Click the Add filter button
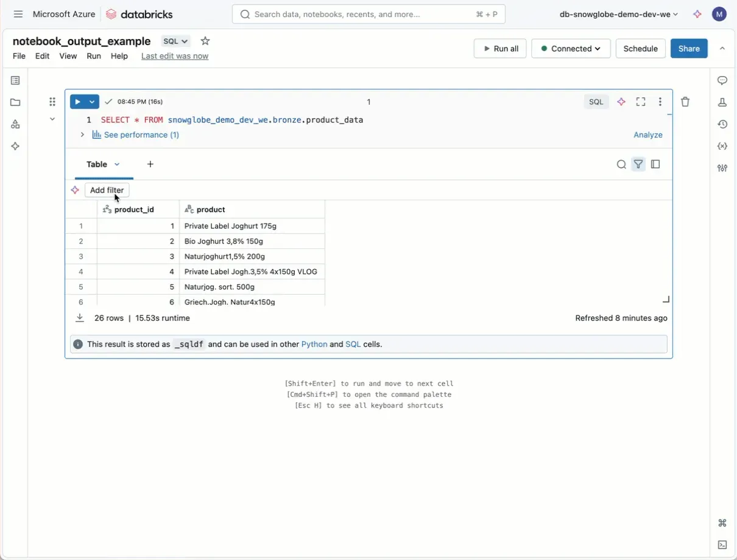The height and width of the screenshot is (560, 737). pyautogui.click(x=107, y=190)
